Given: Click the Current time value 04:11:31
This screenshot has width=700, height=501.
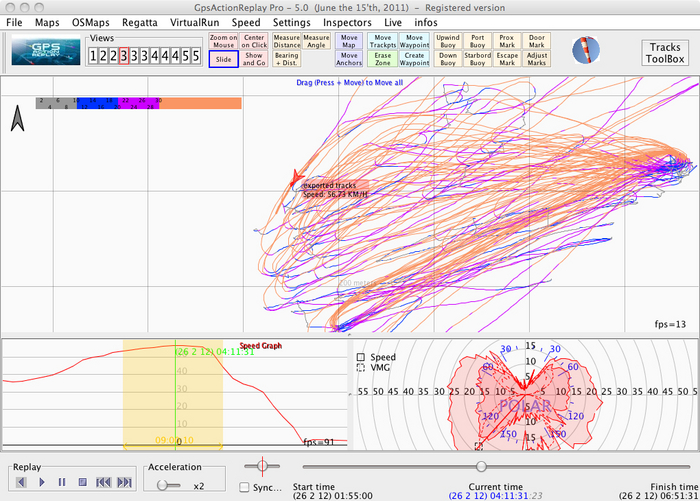Looking at the screenshot, I should [496, 496].
